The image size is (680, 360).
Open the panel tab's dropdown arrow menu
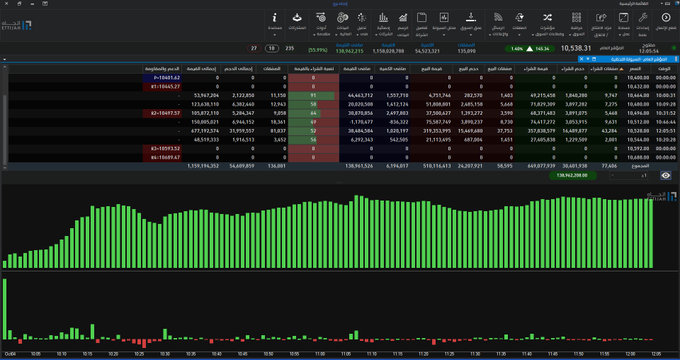(x=588, y=59)
